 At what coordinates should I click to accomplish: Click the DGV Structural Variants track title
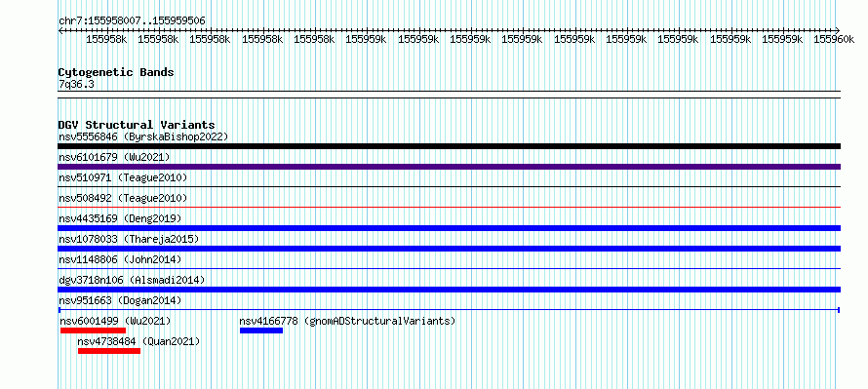pos(137,125)
